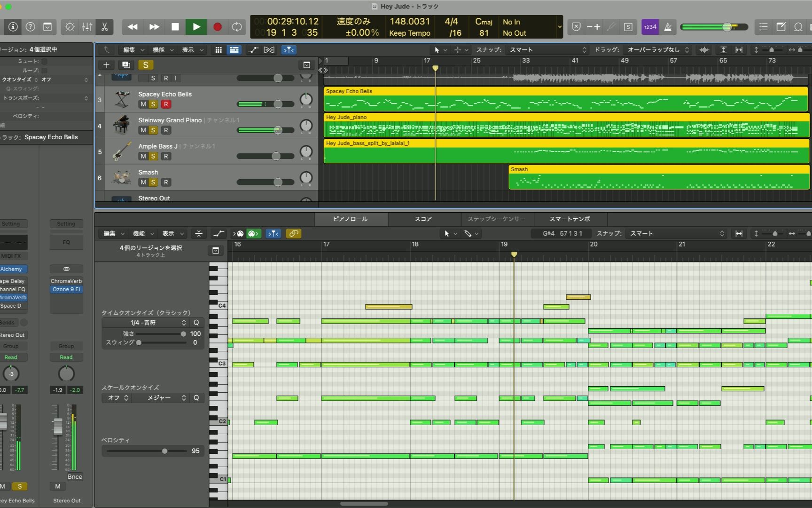This screenshot has height=508, width=812.
Task: Click the Replace mode X icon
Action: (576, 27)
